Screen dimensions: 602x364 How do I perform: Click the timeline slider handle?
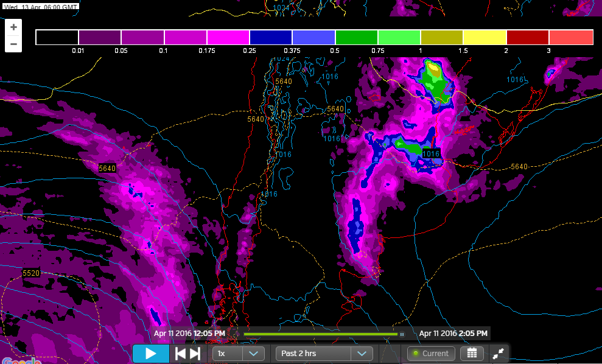pyautogui.click(x=402, y=334)
